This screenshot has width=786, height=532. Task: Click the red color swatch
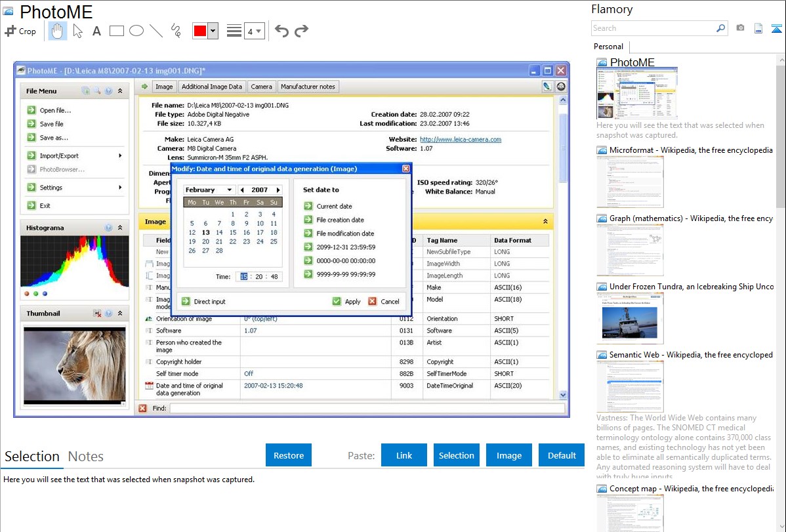[x=200, y=31]
